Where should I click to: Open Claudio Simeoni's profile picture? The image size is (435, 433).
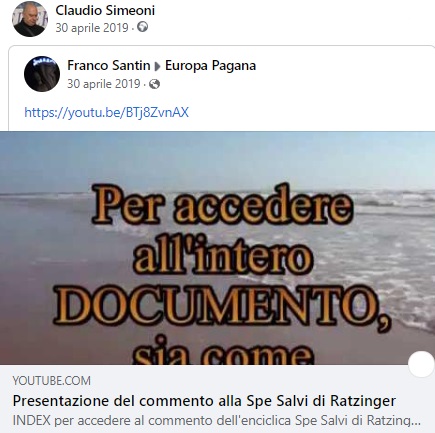(x=30, y=19)
